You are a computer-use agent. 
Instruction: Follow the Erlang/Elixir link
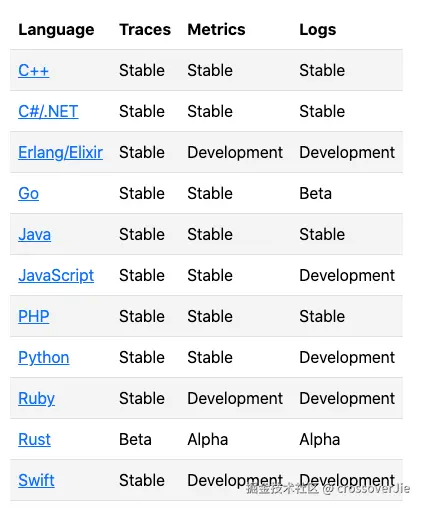click(60, 152)
